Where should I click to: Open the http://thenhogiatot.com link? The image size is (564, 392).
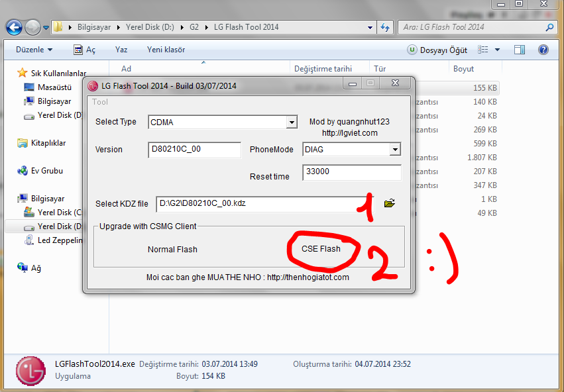308,277
